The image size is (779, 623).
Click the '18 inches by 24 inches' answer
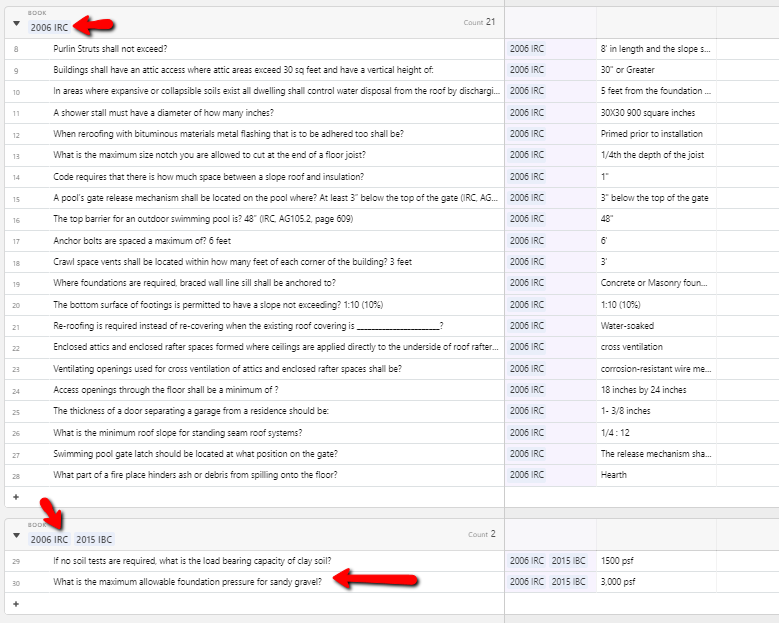pos(643,390)
